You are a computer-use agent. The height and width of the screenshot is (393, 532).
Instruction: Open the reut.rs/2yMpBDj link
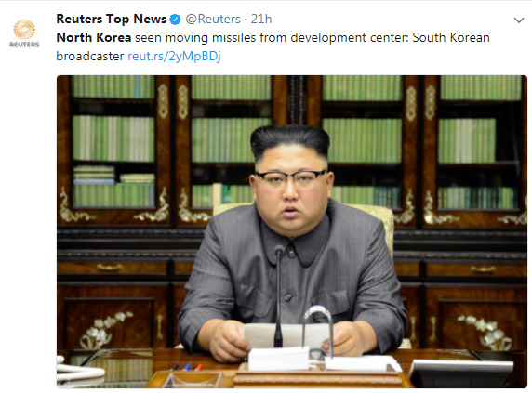pos(174,57)
